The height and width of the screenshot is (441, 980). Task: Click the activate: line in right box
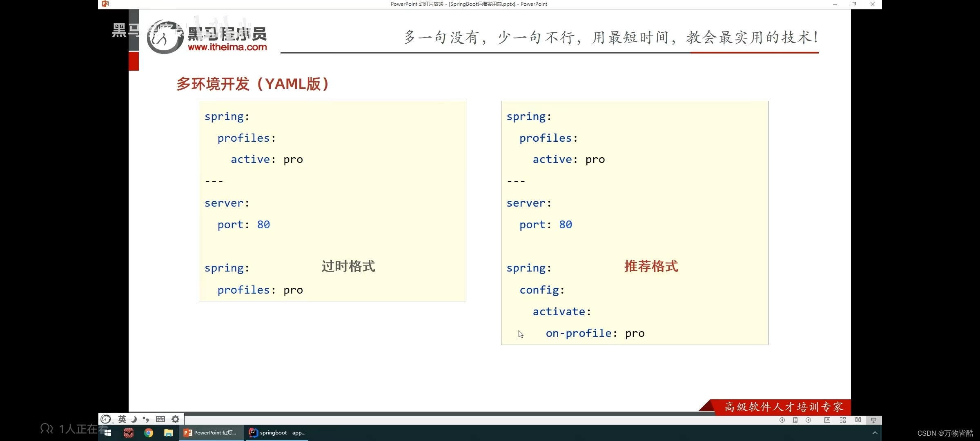tap(562, 312)
